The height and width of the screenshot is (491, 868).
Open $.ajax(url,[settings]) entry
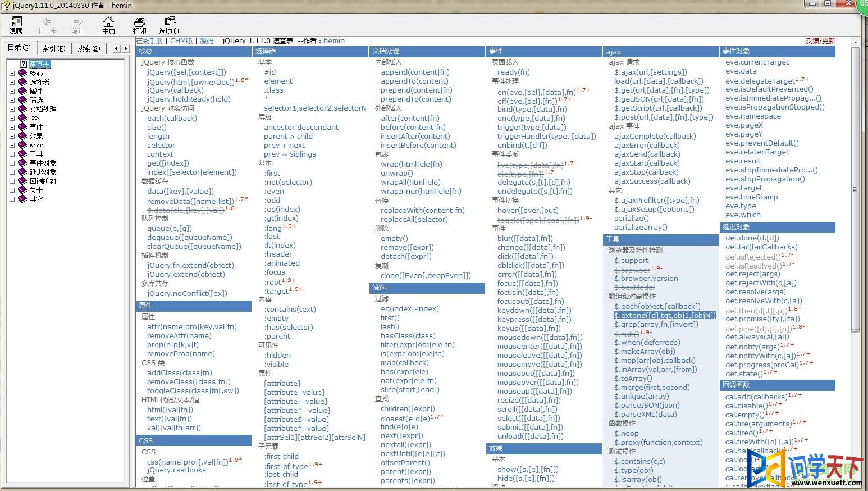coord(651,72)
